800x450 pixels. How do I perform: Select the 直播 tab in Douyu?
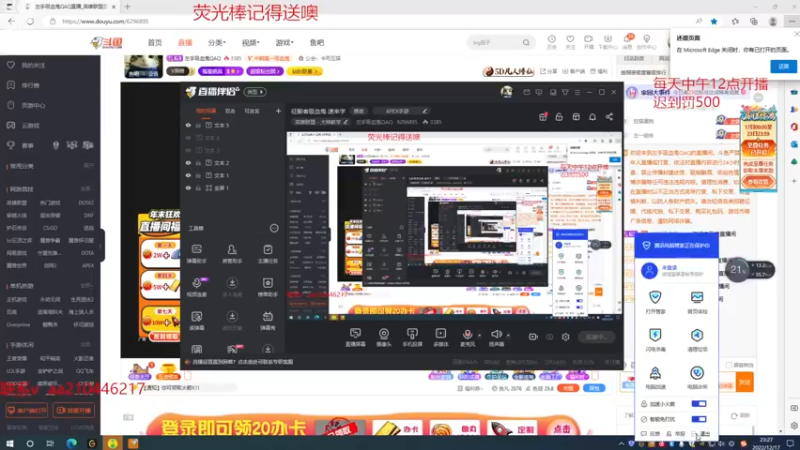pos(185,42)
